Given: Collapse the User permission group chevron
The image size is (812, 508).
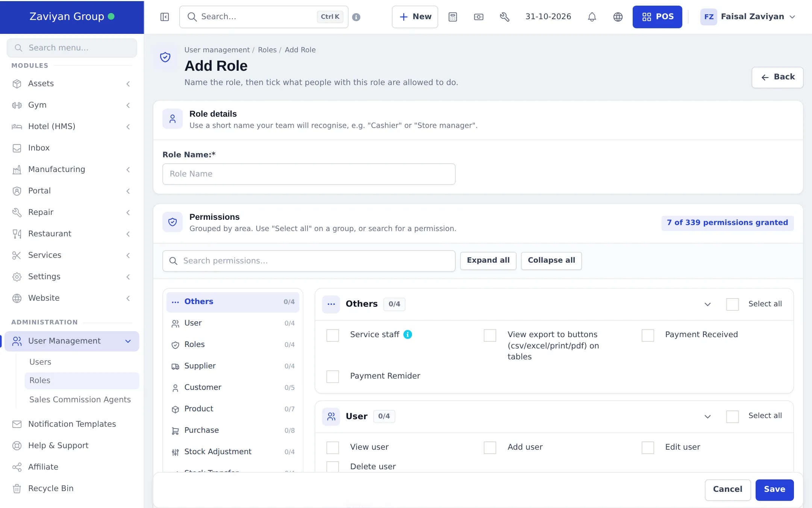Looking at the screenshot, I should click(707, 417).
